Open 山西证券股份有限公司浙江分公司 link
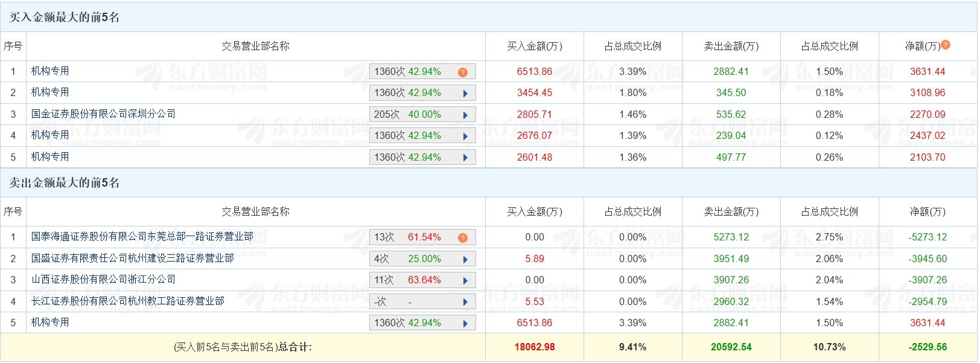 click(x=103, y=280)
